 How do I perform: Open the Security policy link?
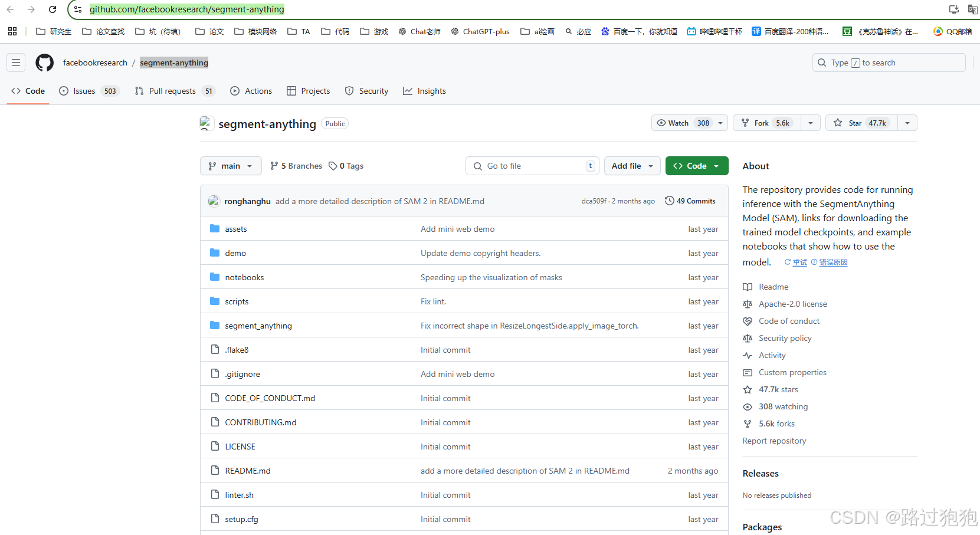click(785, 338)
